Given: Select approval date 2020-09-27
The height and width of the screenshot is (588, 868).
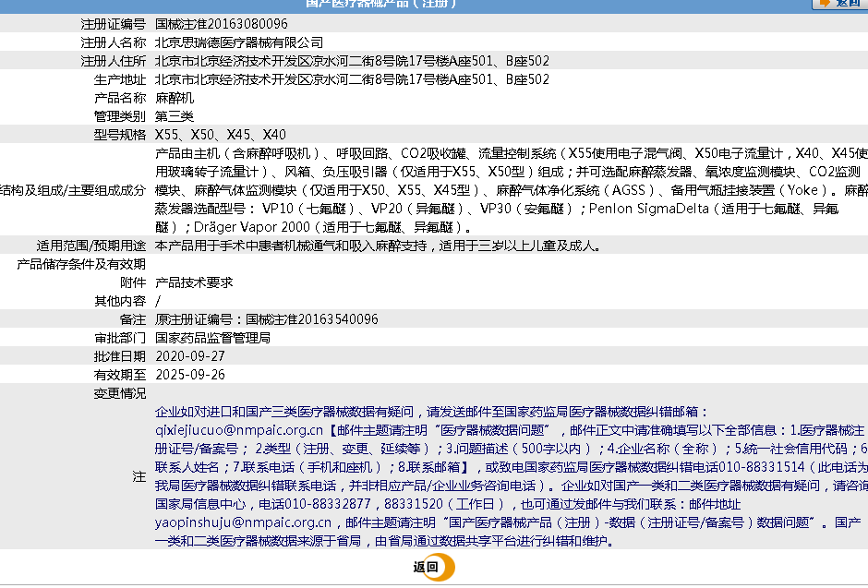Looking at the screenshot, I should pos(190,356).
